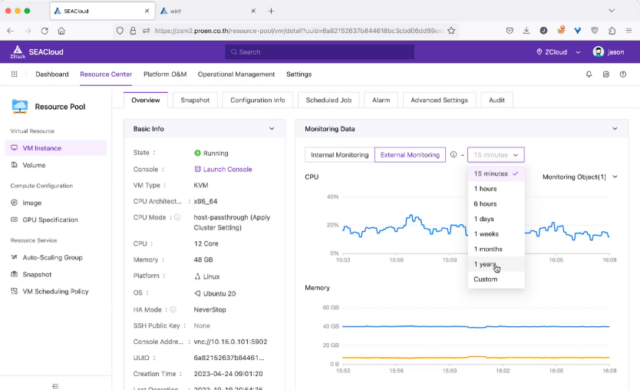640x390 pixels.
Task: Open Snapshot in the sidebar
Action: (56, 275)
